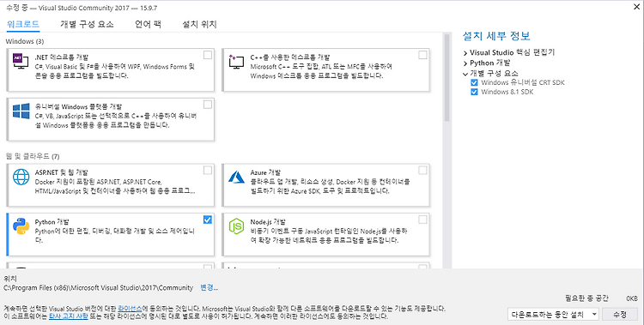The image size is (644, 325).
Task: Click the workloads list vertical scrollbar
Action: [x=447, y=78]
